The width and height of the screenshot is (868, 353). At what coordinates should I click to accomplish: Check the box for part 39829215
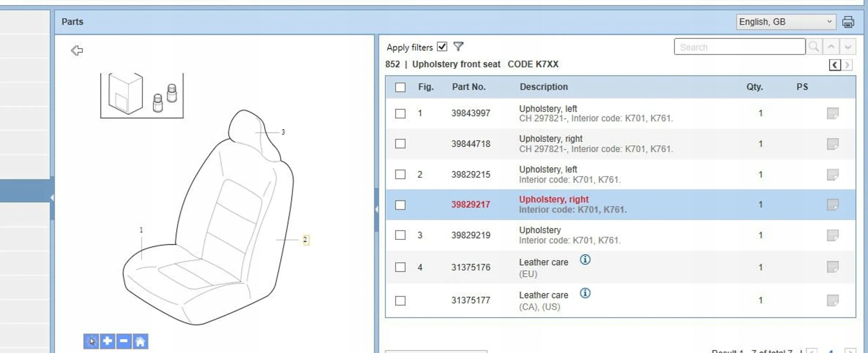pos(400,174)
